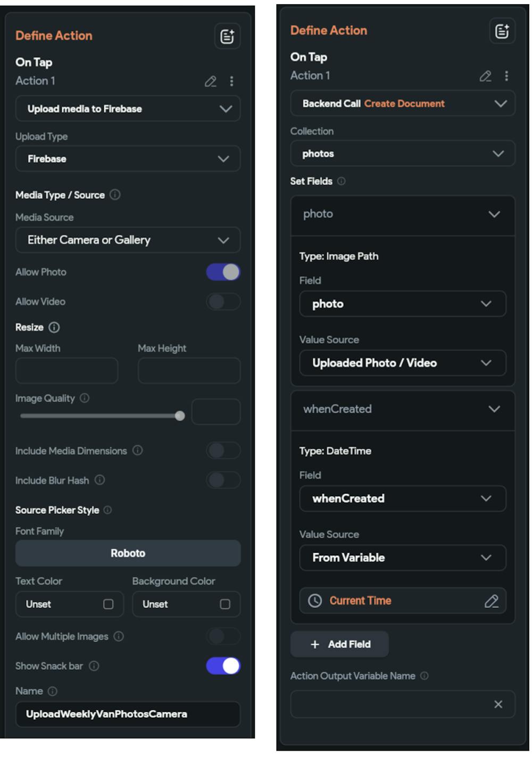Open the Backend Call Create Document dropdown
This screenshot has width=532, height=757.
[403, 104]
